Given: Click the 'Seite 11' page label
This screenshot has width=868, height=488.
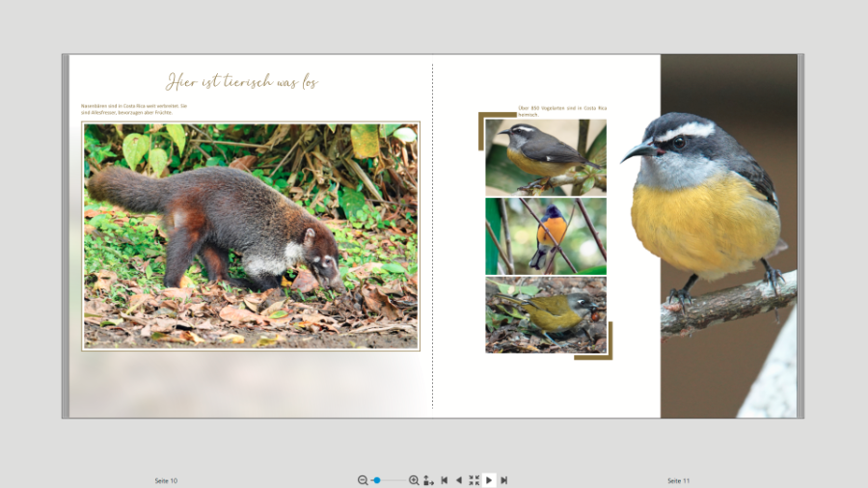Looking at the screenshot, I should [x=678, y=480].
